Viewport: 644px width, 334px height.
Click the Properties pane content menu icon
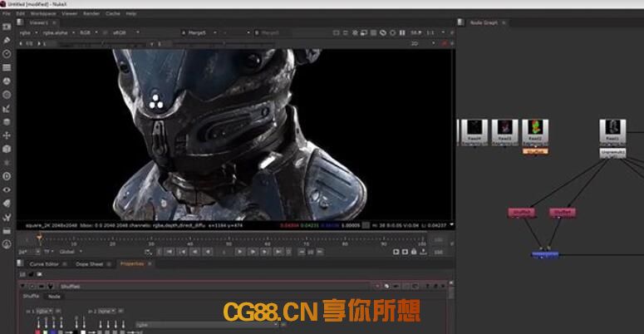point(20,263)
